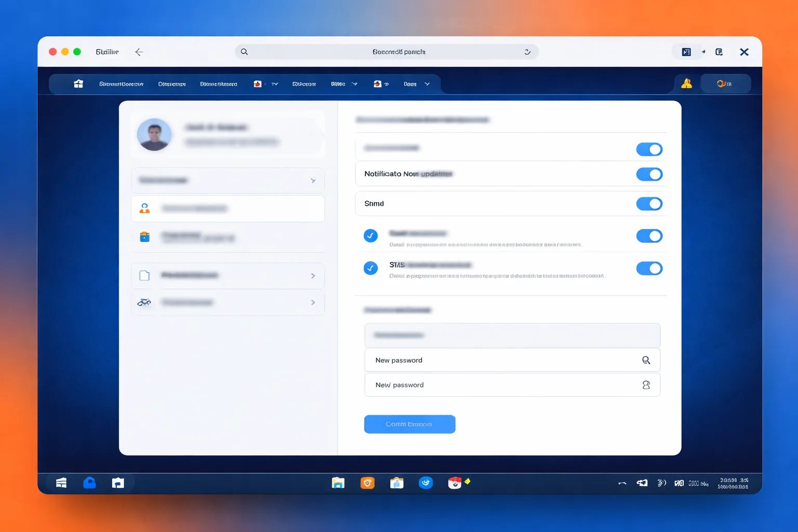The width and height of the screenshot is (798, 532).
Task: Click the square panel icon in the title bar
Action: pos(686,52)
